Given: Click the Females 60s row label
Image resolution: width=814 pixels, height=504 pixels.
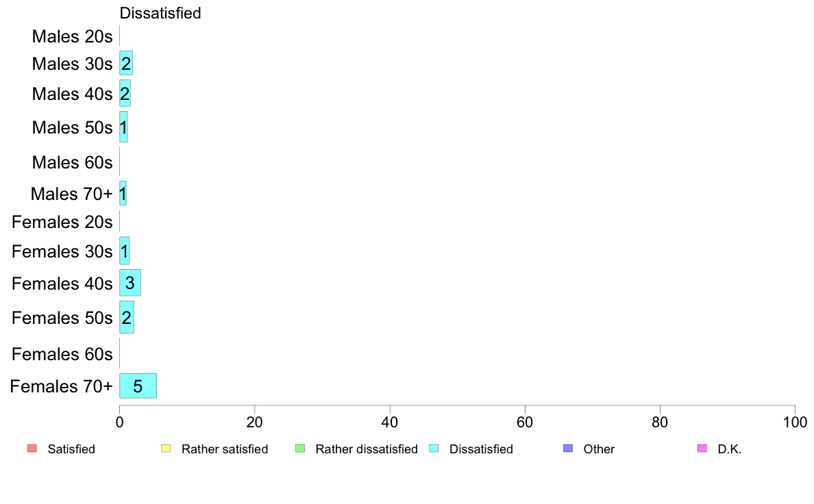Looking at the screenshot, I should coord(62,354).
